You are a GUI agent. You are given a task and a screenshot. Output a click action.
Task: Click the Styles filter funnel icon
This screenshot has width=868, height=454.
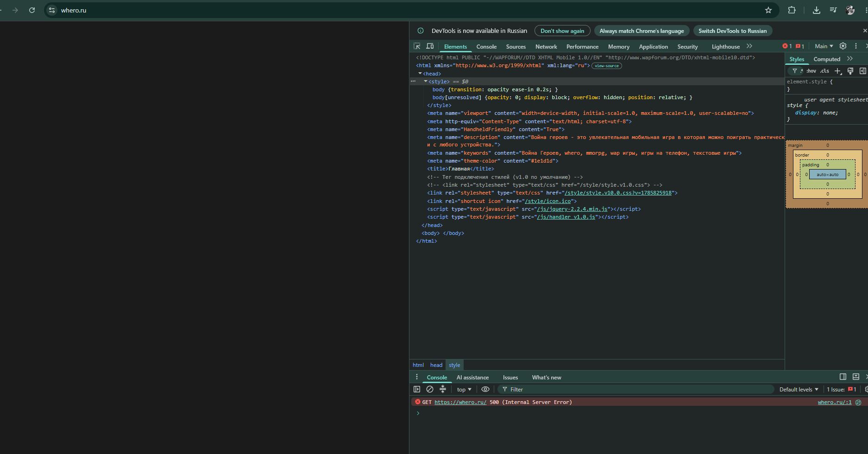click(x=795, y=71)
